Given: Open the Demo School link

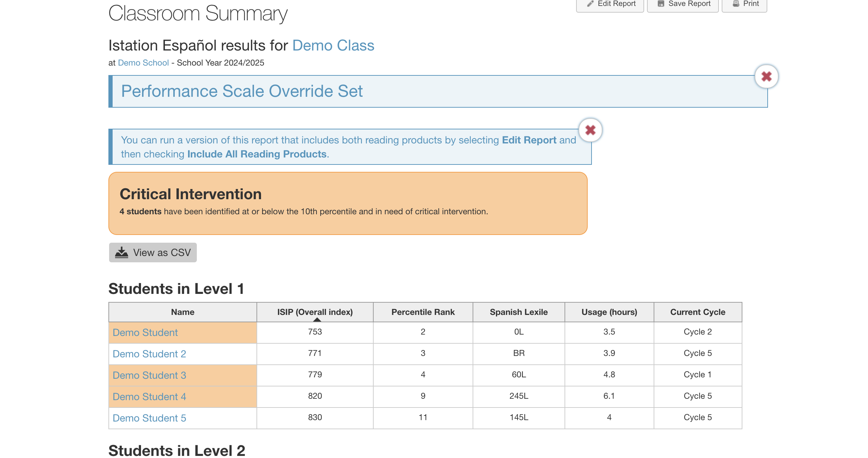Looking at the screenshot, I should click(143, 63).
